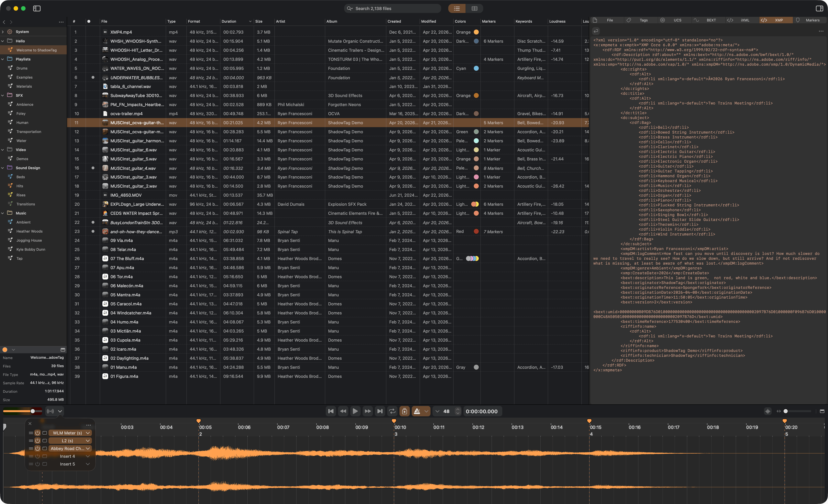Toggle the waveform display icon
The height and width of the screenshot is (504, 828).
pyautogui.click(x=768, y=411)
